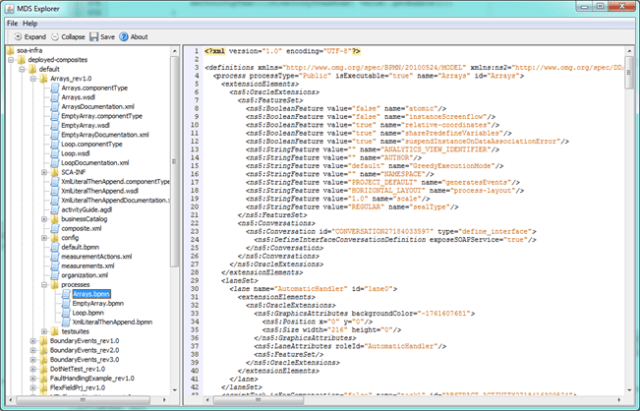Click the XML editor vertical scrollbar thumb
The image size is (640, 411).
click(629, 73)
